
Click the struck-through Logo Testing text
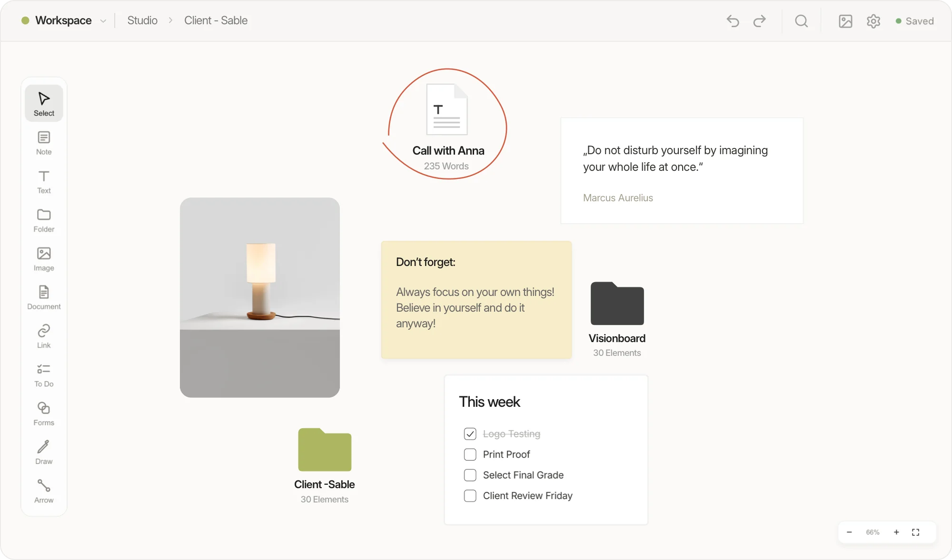point(512,434)
